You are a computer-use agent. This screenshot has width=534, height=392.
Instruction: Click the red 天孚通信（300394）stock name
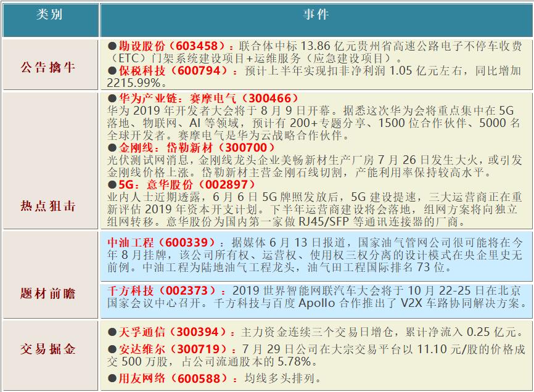point(176,332)
